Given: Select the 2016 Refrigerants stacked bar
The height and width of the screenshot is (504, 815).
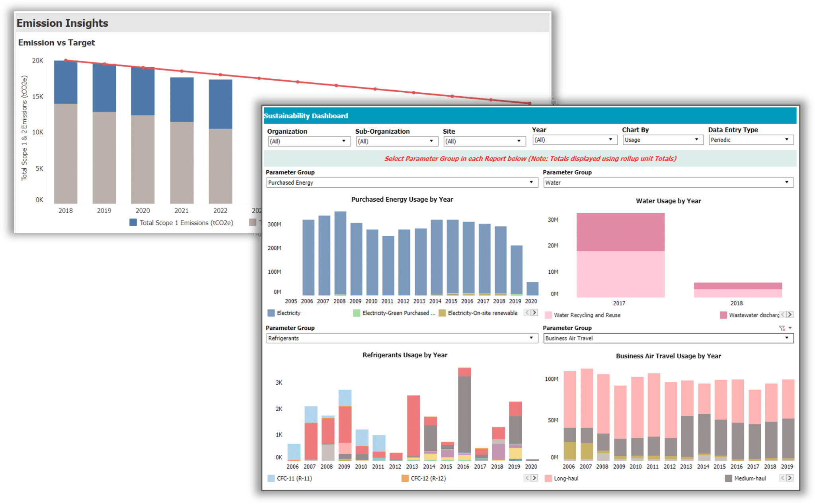Looking at the screenshot, I should (x=464, y=414).
